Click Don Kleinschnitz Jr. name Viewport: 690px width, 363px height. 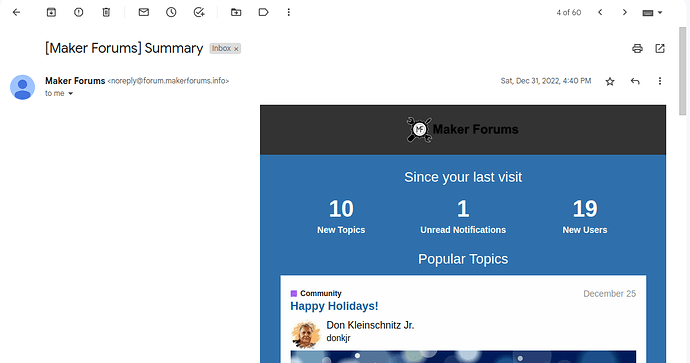click(370, 325)
